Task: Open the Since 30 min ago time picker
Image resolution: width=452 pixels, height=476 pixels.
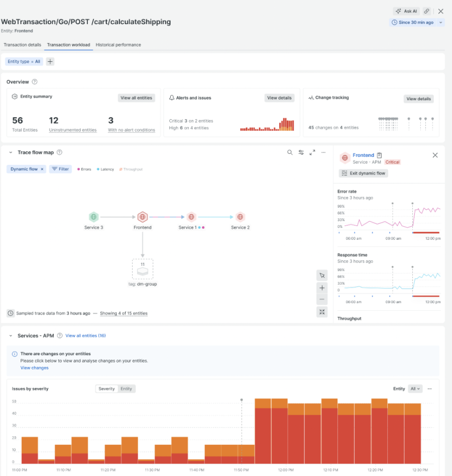Action: (417, 23)
